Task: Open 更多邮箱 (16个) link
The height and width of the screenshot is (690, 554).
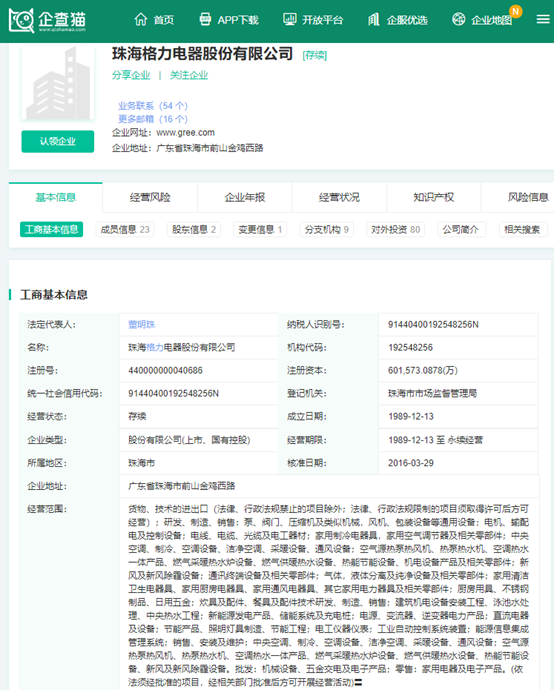Action: click(x=153, y=119)
